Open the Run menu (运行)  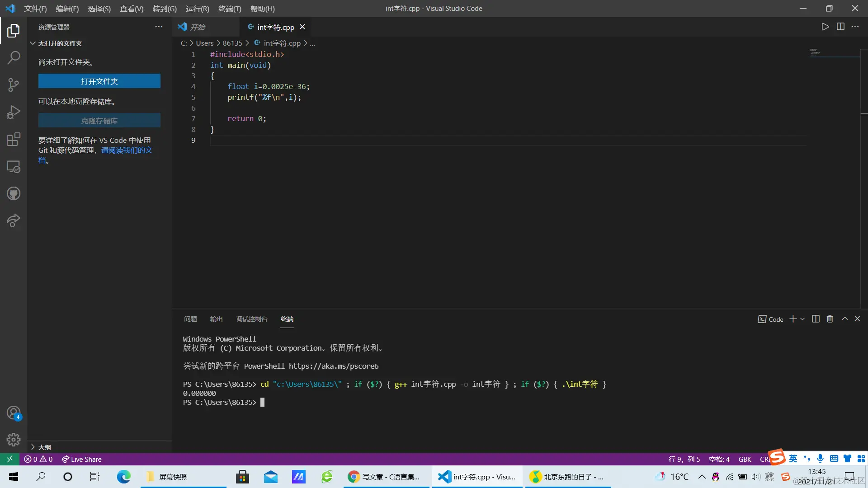(x=197, y=9)
